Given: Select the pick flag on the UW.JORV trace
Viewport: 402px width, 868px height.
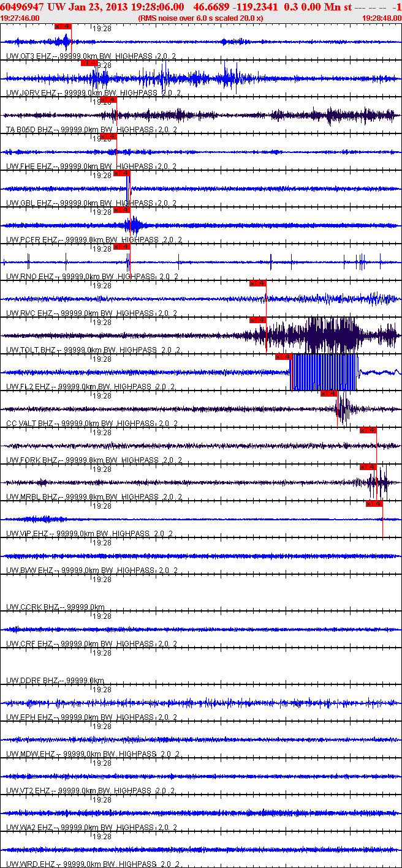Looking at the screenshot, I should 89,63.
